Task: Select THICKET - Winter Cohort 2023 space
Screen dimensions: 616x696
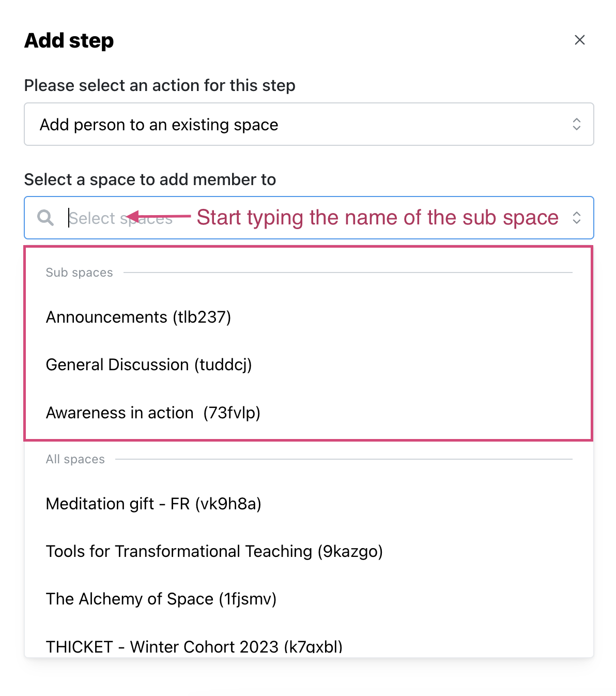Action: [194, 646]
